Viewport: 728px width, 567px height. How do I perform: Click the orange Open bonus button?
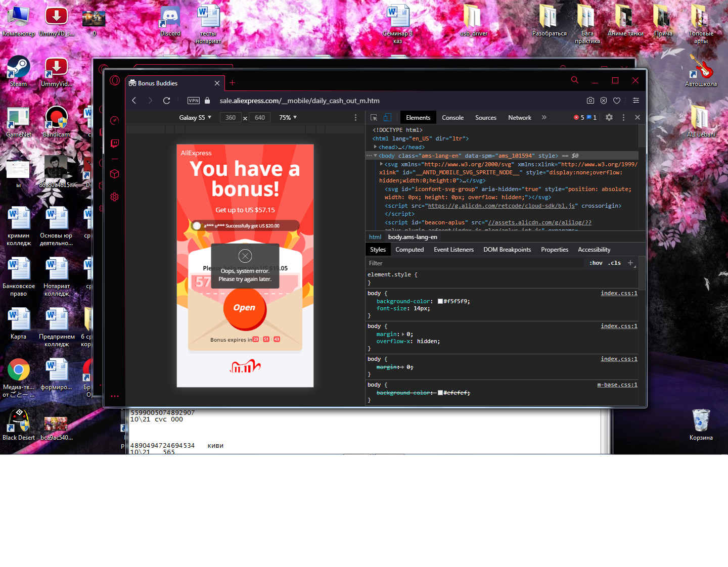pos(245,308)
